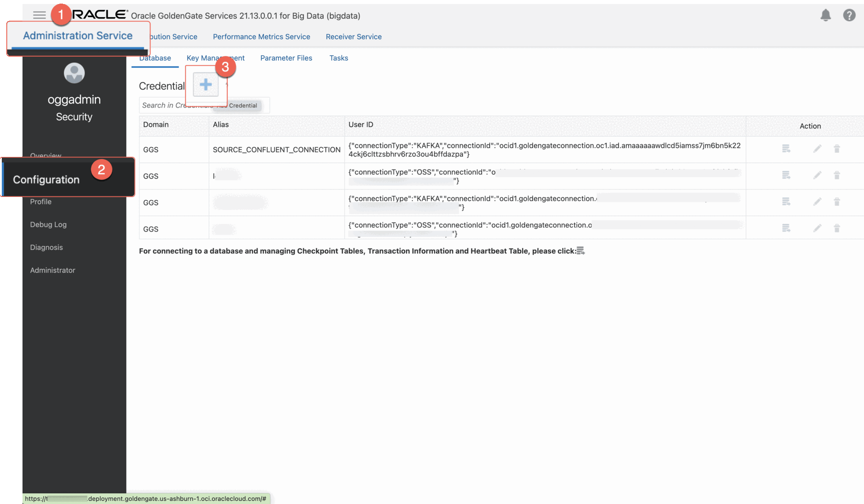Open Administrator sidebar item
Screen dimensions: 864x504
(x=53, y=270)
